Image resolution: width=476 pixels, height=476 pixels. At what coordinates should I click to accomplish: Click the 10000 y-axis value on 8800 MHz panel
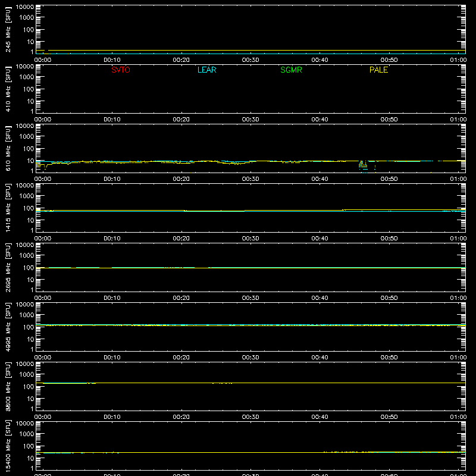tap(25, 364)
